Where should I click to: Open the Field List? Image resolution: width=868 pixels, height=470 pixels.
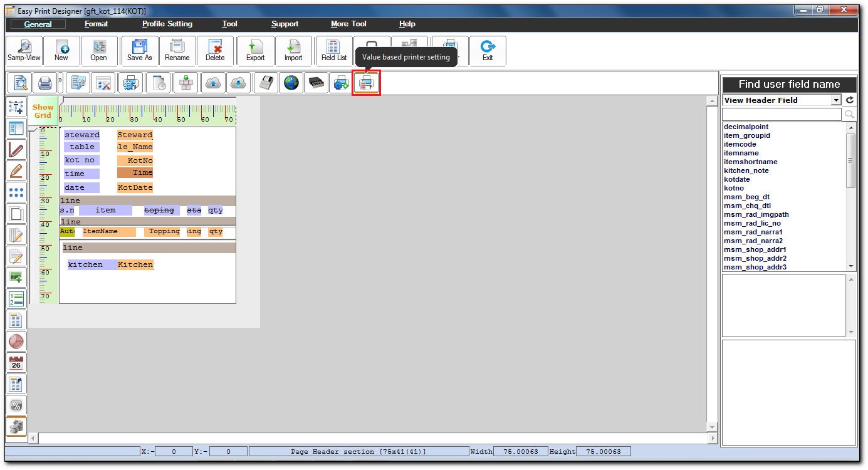(x=334, y=51)
